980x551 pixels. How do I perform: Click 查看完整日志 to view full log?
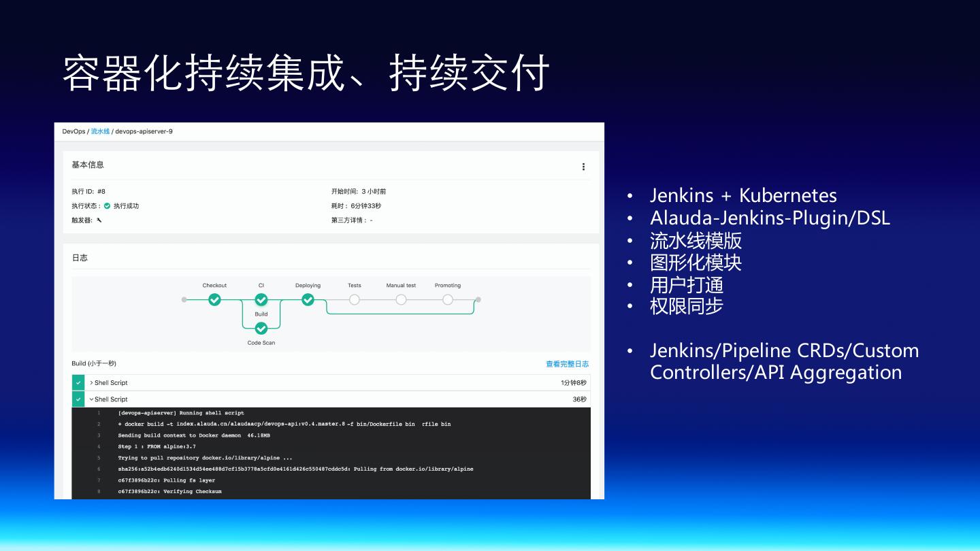pos(567,364)
